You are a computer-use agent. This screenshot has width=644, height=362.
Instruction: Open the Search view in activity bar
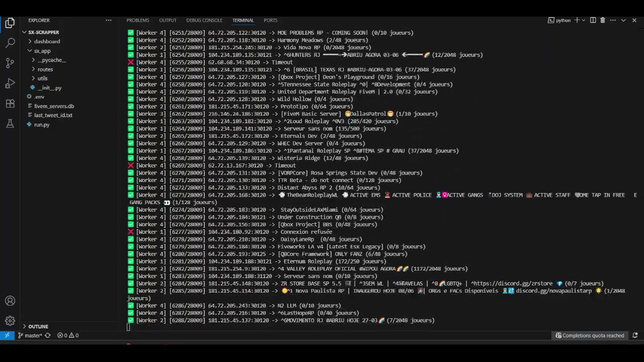click(x=10, y=43)
